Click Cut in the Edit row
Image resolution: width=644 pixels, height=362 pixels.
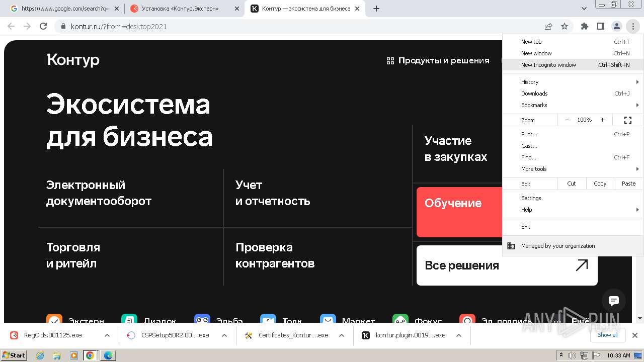572,184
